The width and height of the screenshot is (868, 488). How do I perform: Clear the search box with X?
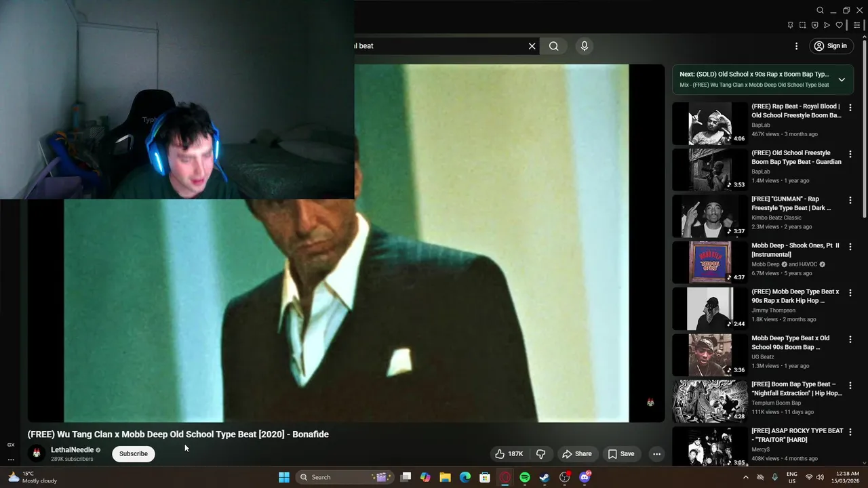(x=532, y=46)
